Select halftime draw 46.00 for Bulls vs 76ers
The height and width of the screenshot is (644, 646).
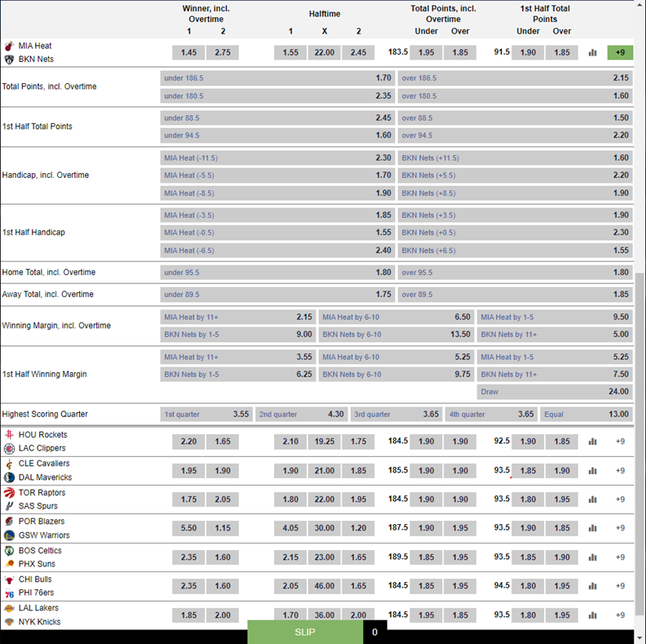[325, 586]
